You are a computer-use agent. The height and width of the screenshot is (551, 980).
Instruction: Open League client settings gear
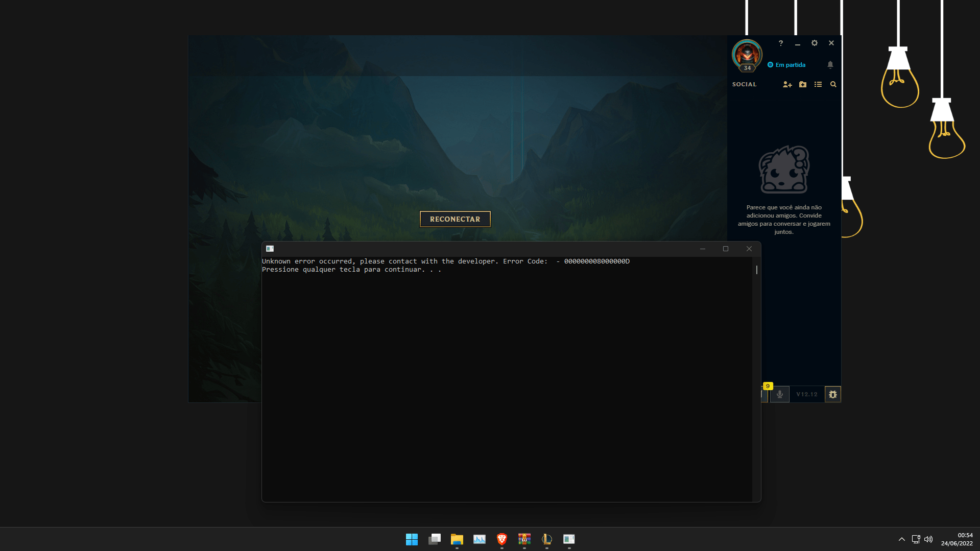815,43
